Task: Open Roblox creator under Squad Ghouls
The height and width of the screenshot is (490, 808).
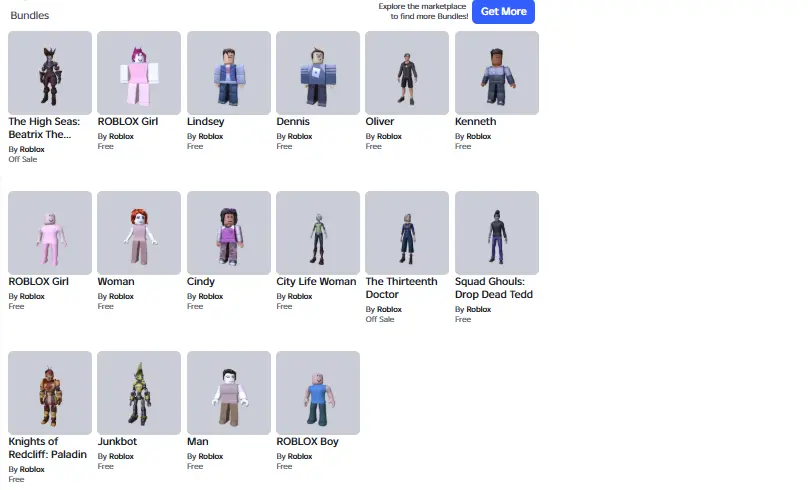Action: point(479,310)
